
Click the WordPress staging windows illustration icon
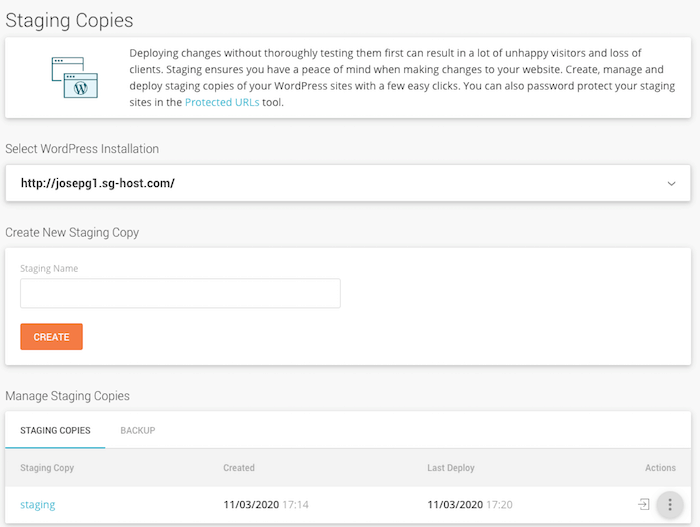[74, 77]
